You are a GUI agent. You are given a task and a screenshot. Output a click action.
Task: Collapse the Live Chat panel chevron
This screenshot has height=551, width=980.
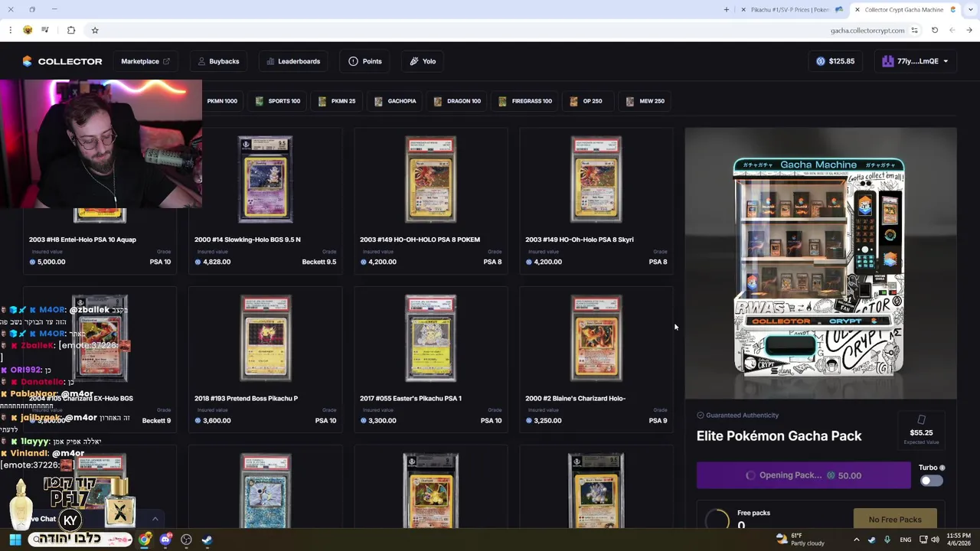pos(155,519)
